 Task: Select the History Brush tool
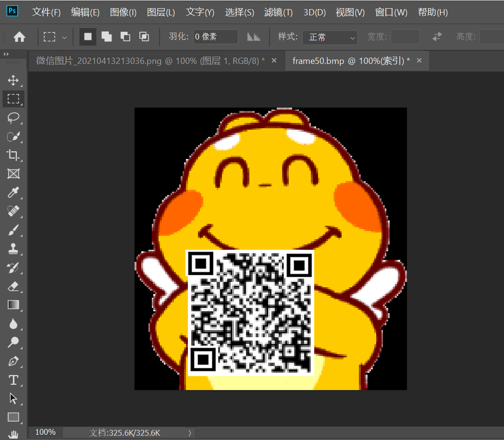tap(13, 268)
